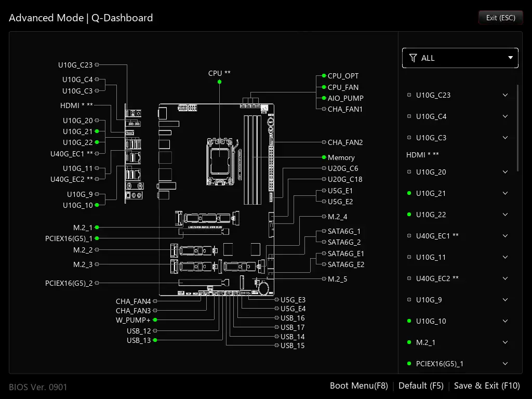Select CHA_FAN4 header label
The width and height of the screenshot is (532, 399).
(x=133, y=301)
